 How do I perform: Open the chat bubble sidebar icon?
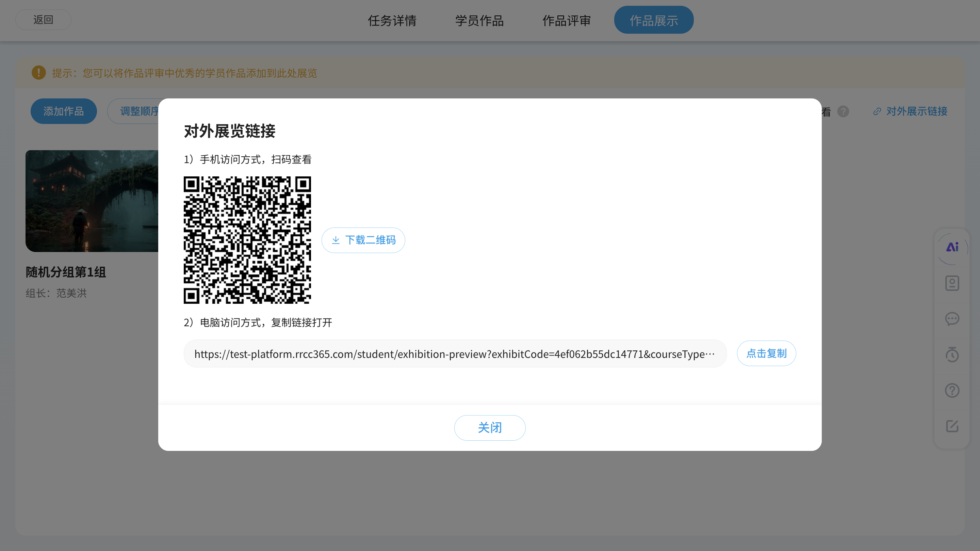click(x=952, y=319)
